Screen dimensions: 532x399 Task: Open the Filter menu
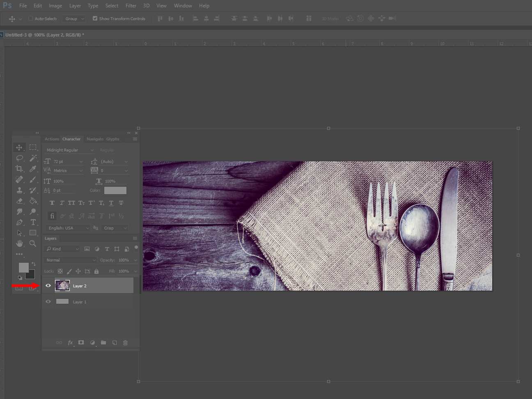(x=131, y=6)
